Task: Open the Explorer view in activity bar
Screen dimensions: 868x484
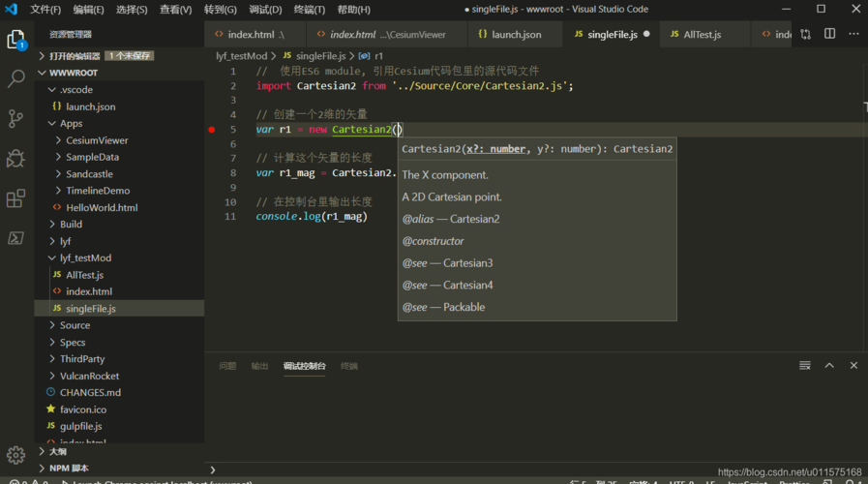Action: [x=16, y=40]
